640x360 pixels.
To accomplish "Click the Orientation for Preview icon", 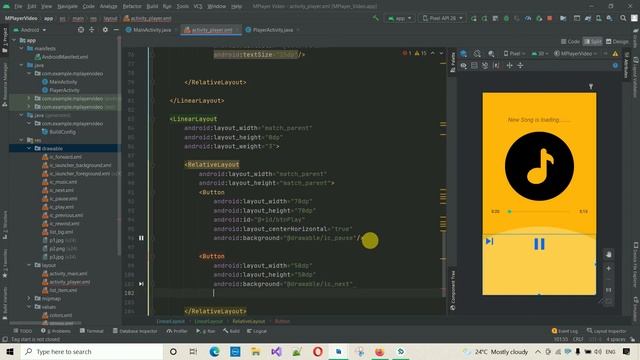I will (x=477, y=53).
